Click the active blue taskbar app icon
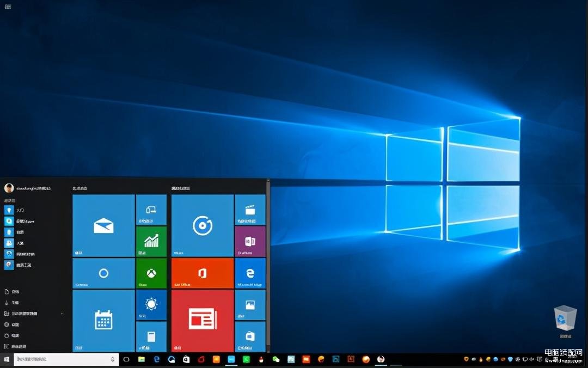 pos(231,359)
